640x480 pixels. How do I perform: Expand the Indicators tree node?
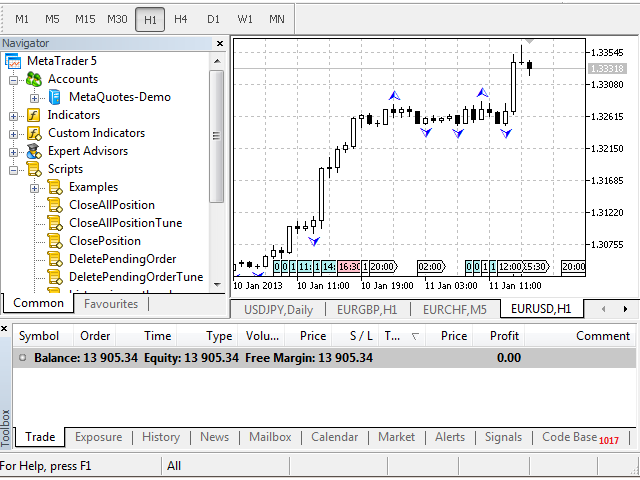pos(14,115)
